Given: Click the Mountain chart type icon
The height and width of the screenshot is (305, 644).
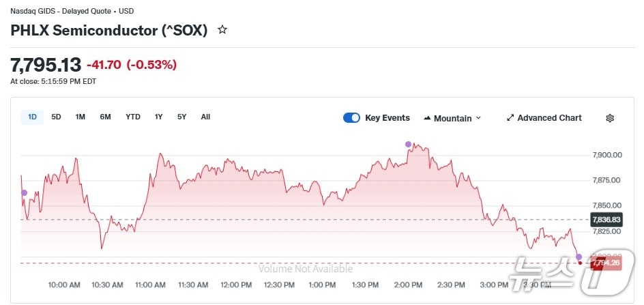Looking at the screenshot, I should (x=427, y=118).
